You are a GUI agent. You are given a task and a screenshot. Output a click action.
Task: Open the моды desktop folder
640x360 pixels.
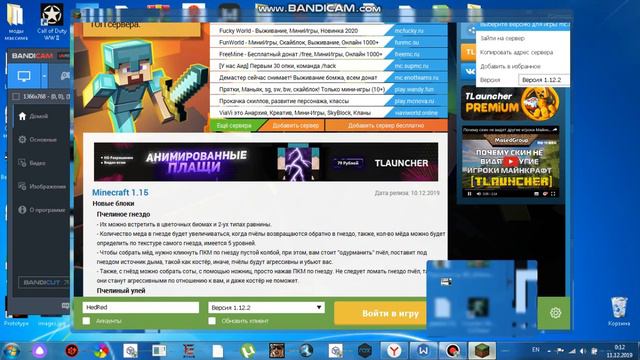16,22
